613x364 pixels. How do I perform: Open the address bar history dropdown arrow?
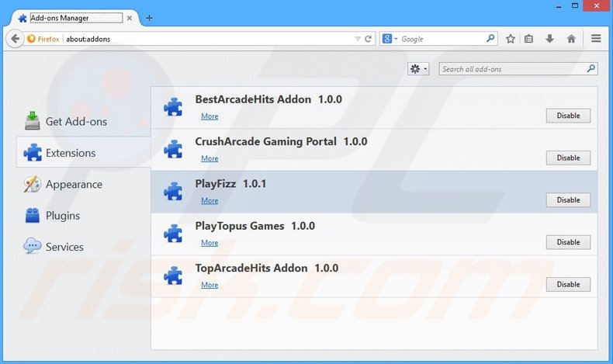click(x=357, y=39)
